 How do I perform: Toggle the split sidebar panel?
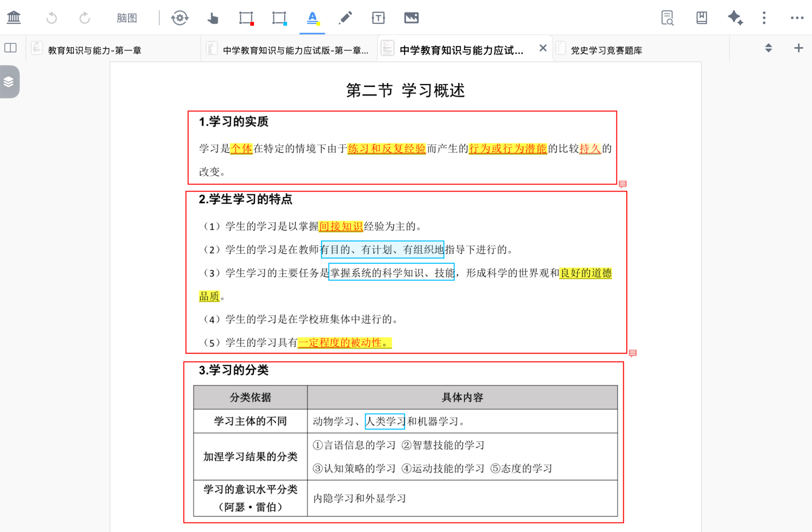coord(11,48)
